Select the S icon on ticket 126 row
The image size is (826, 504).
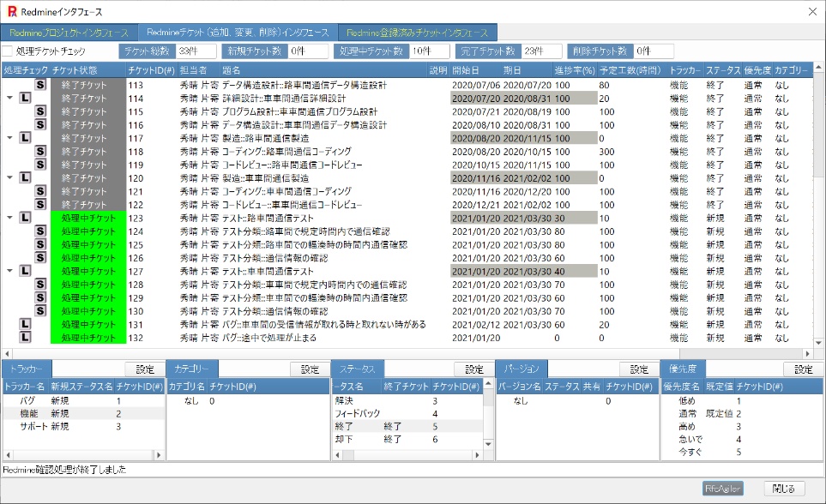(x=40, y=257)
